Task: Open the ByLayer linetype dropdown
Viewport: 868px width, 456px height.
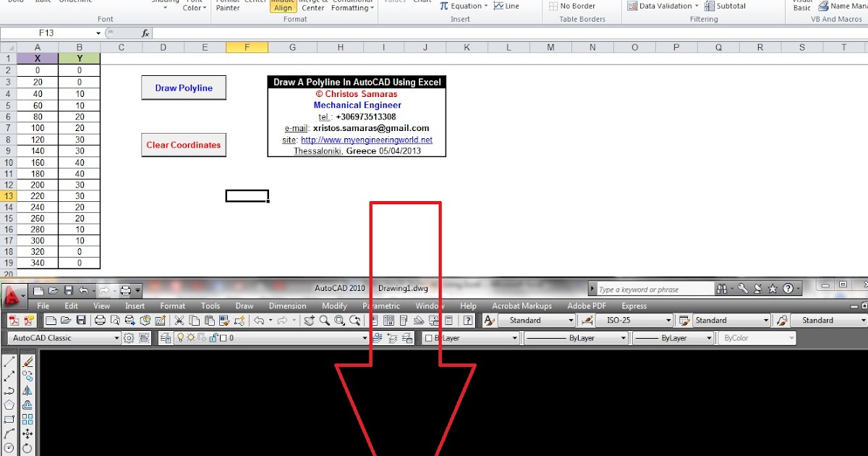Action: pos(622,338)
